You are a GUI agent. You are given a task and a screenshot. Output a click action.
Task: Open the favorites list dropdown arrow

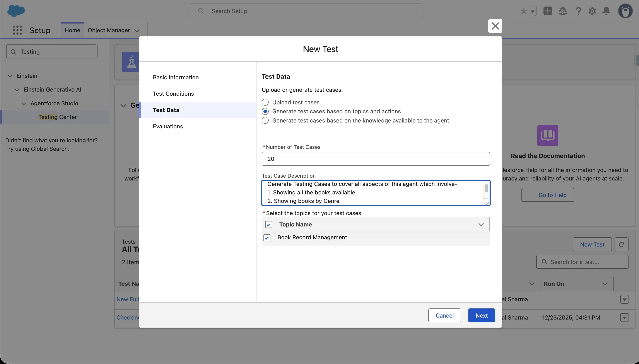tap(532, 11)
